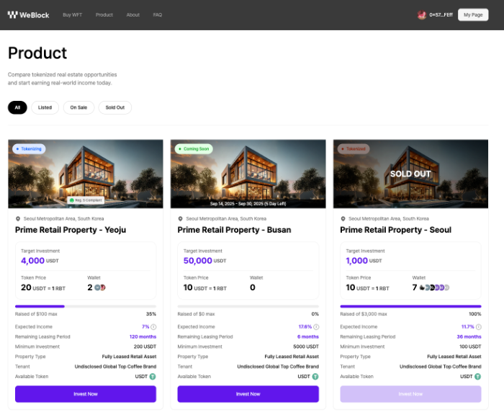
Task: Click USDT token icon on Seoul card
Action: pyautogui.click(x=478, y=376)
